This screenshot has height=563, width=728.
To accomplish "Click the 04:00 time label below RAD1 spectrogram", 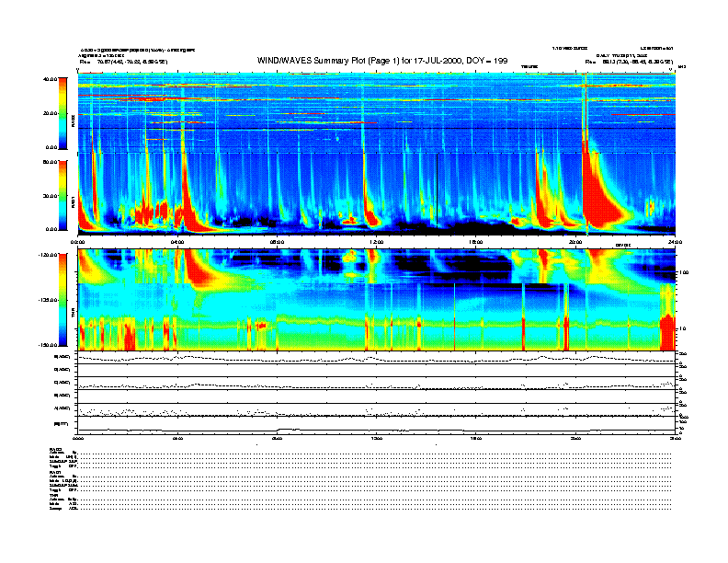I will point(177,242).
